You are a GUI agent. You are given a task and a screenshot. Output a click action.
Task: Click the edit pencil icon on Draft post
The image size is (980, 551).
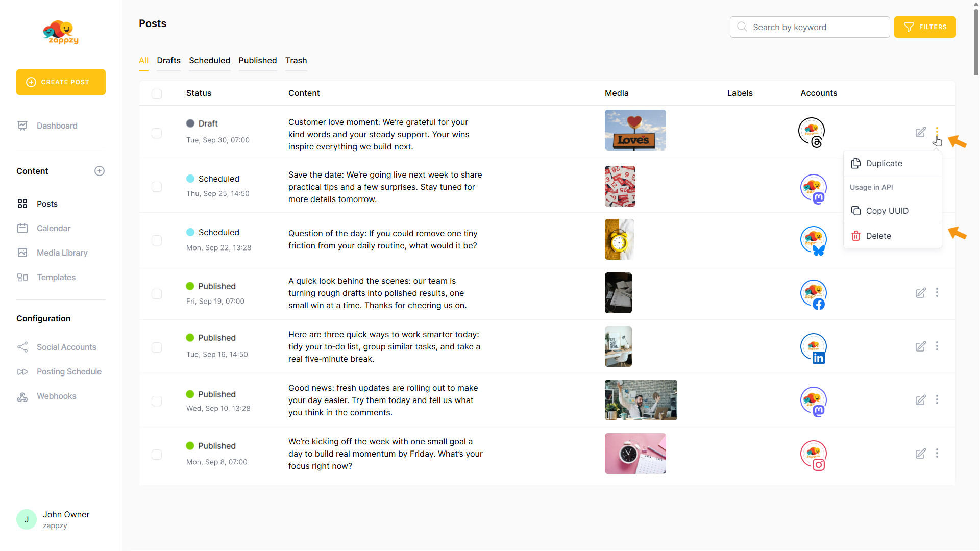(920, 132)
